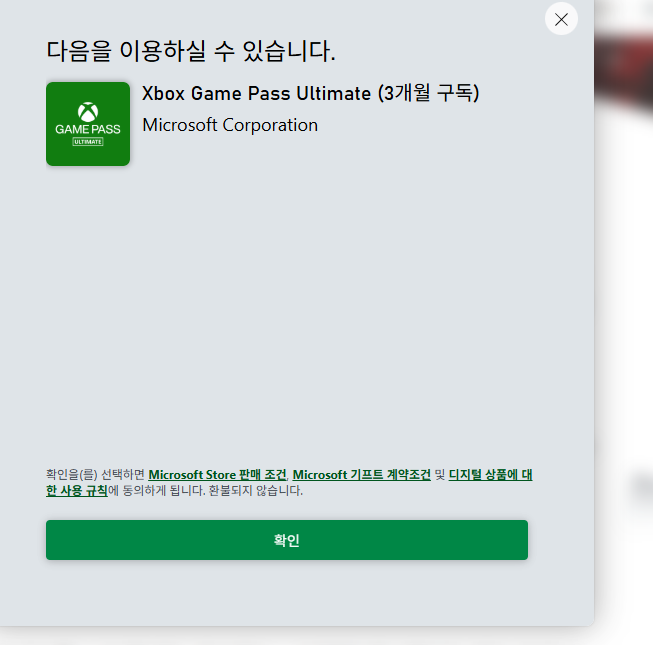
Task: Close the redeem dialog with the X button
Action: pos(561,19)
